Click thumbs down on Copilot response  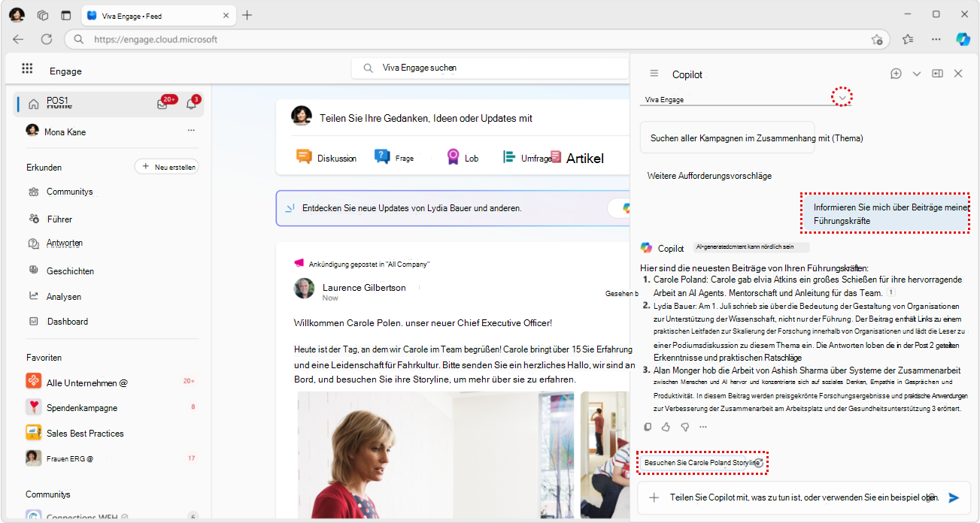point(684,427)
